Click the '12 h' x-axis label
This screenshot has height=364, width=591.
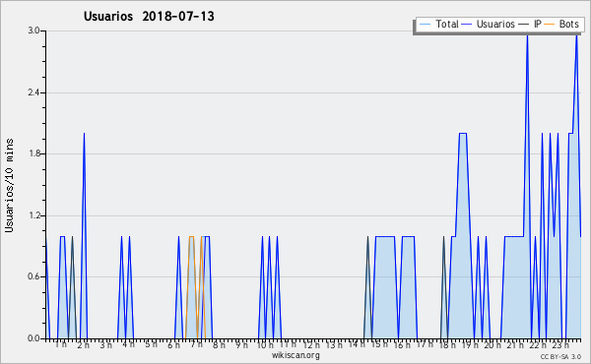[x=311, y=344]
